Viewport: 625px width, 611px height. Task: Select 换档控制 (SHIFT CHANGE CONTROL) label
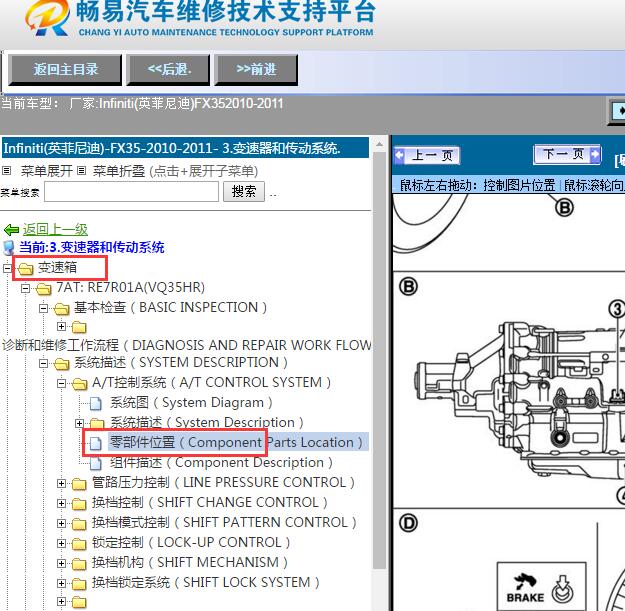tap(210, 502)
